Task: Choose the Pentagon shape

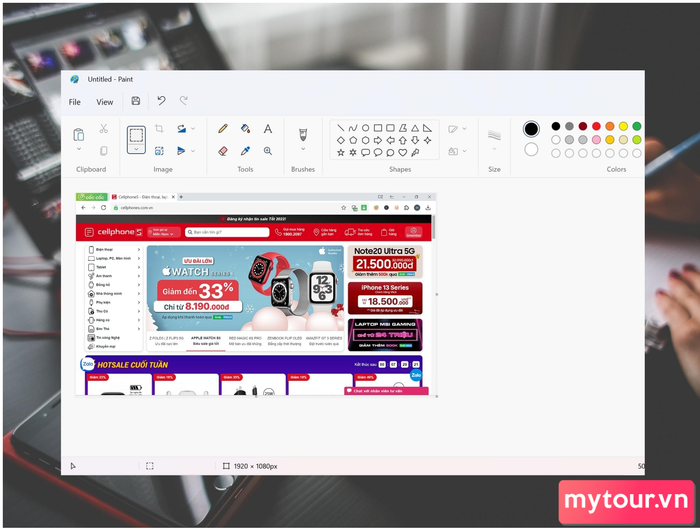Action: click(353, 140)
